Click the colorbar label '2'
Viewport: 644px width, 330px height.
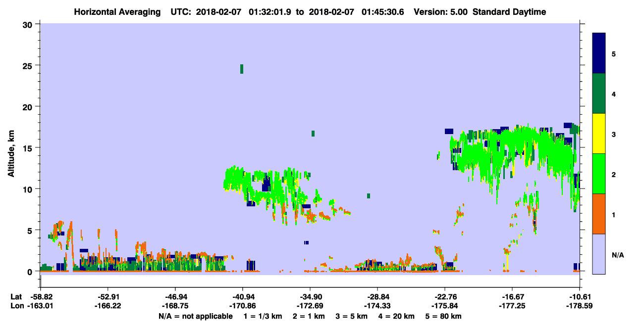(x=613, y=174)
